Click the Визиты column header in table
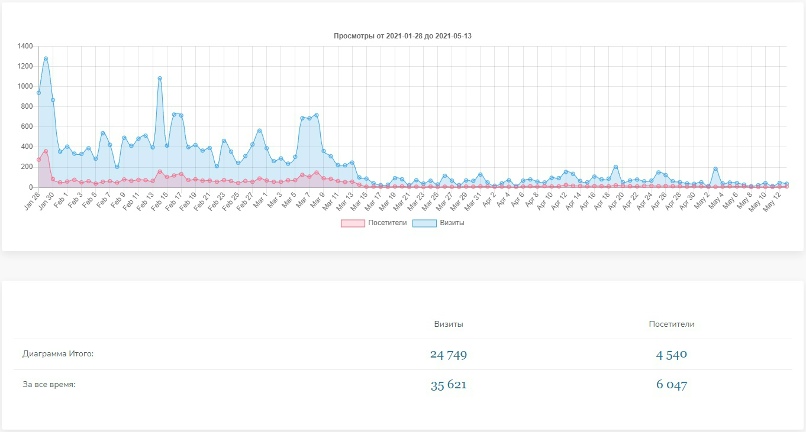Image resolution: width=806 pixels, height=432 pixels. tap(448, 325)
